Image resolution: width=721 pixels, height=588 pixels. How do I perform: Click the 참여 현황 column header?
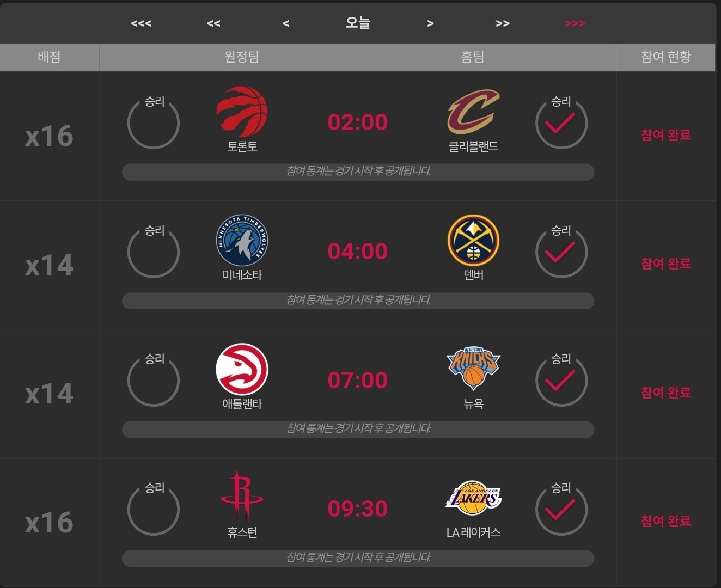665,57
